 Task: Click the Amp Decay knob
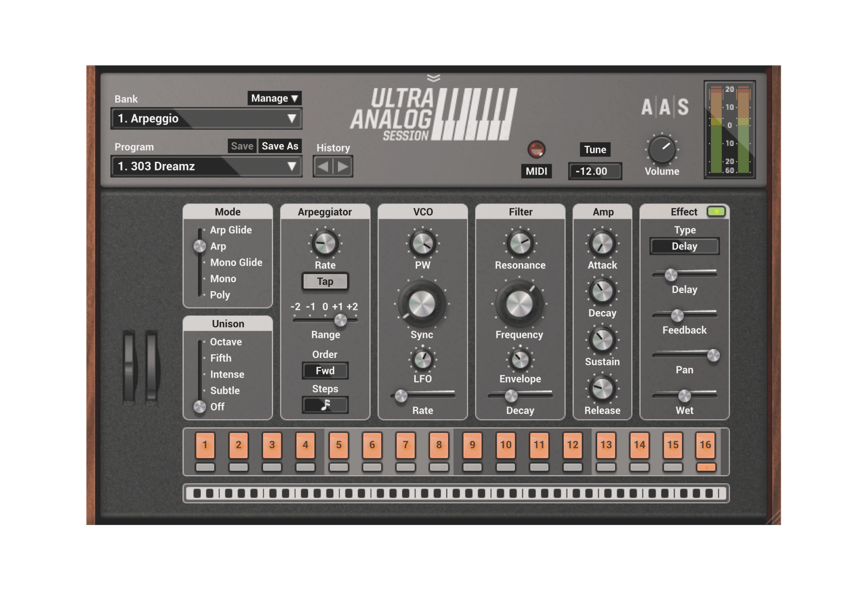point(602,291)
